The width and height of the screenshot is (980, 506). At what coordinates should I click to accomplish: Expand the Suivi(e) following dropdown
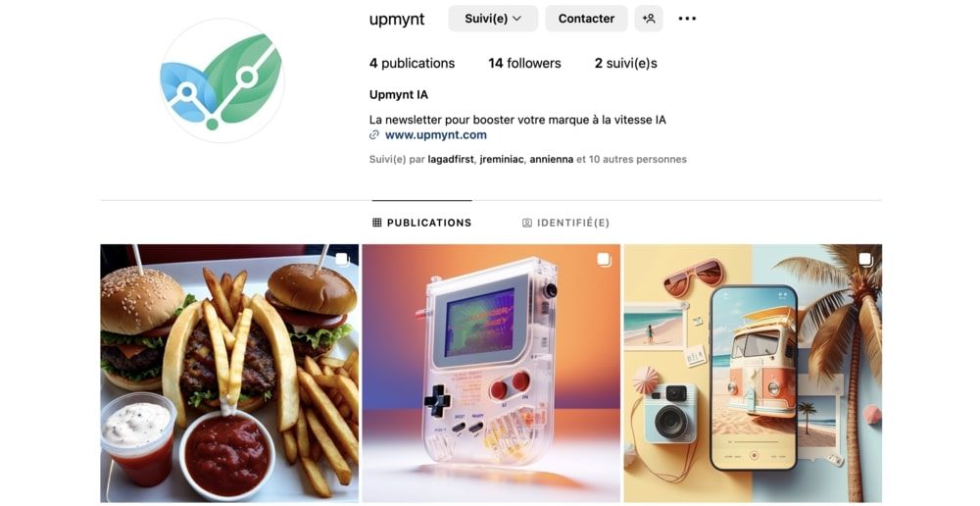pos(493,19)
